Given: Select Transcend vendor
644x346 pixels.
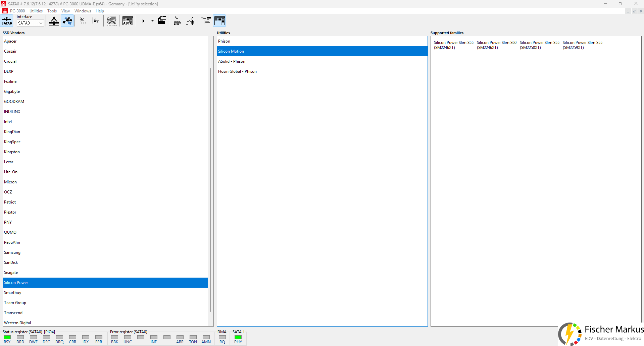Looking at the screenshot, I should (105, 313).
